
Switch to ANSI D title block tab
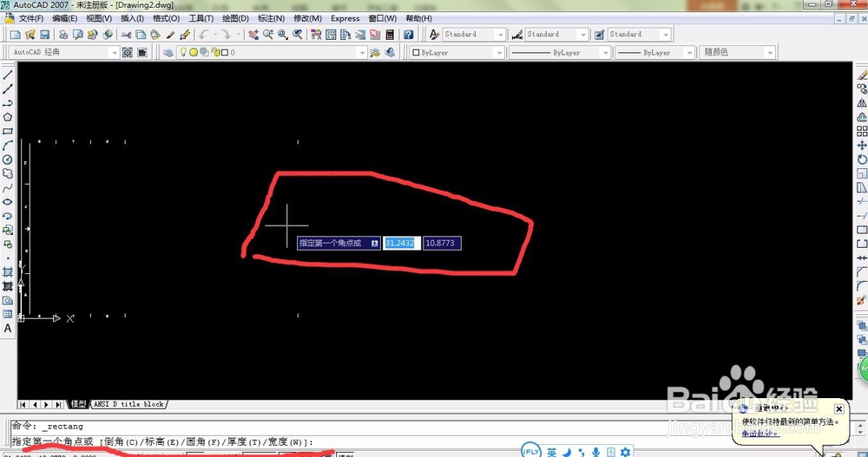(x=129, y=404)
